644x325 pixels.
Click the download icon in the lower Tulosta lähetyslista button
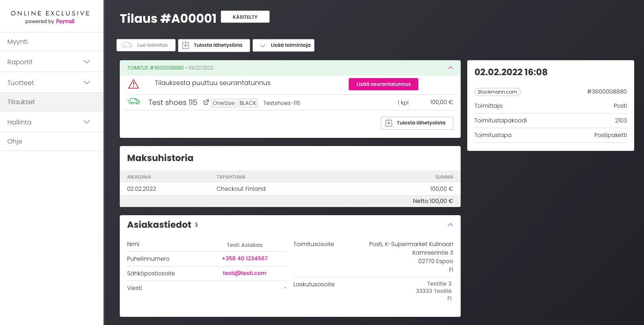[389, 123]
